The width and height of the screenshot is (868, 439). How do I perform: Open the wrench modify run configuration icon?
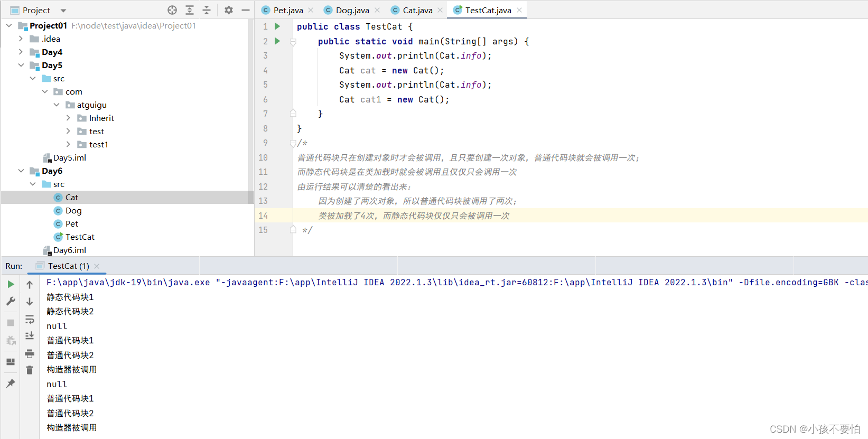coord(11,301)
